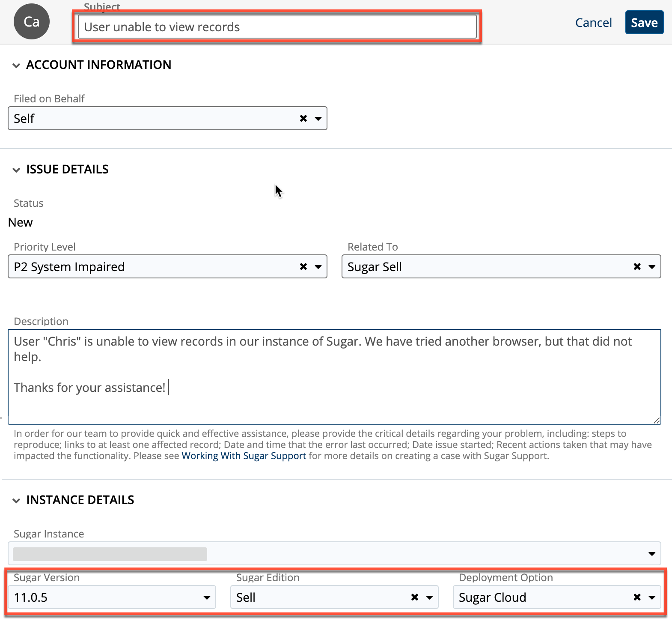This screenshot has height=621, width=672.
Task: Clear the Priority Level value
Action: (303, 267)
